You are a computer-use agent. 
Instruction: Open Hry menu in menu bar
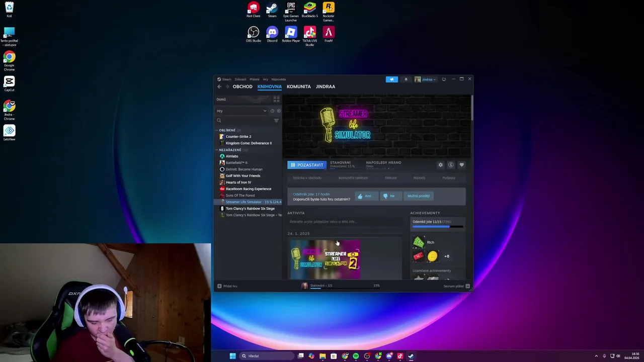coord(266,79)
